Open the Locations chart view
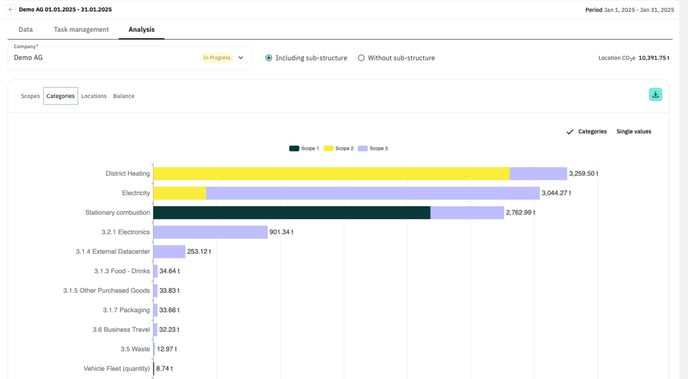 click(94, 96)
